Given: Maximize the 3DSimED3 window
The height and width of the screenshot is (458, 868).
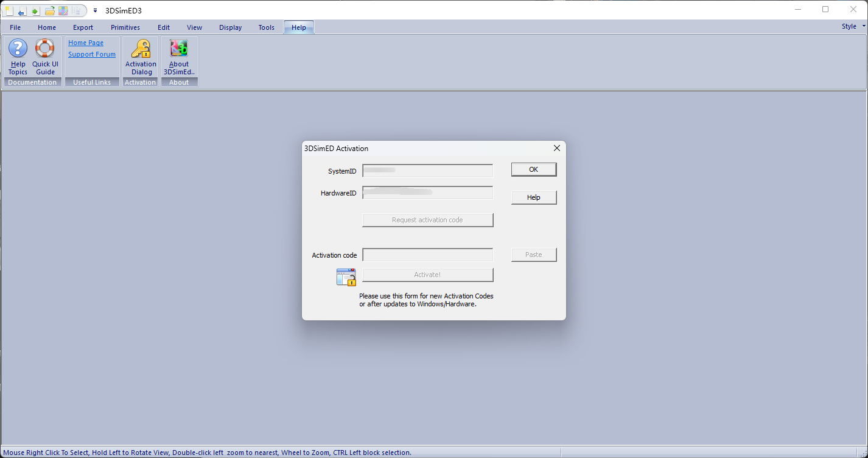Looking at the screenshot, I should pos(825,9).
